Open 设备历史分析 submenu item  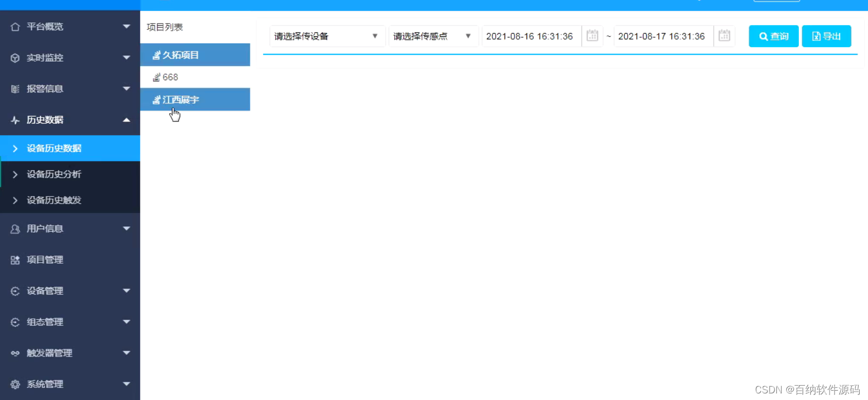tap(70, 174)
